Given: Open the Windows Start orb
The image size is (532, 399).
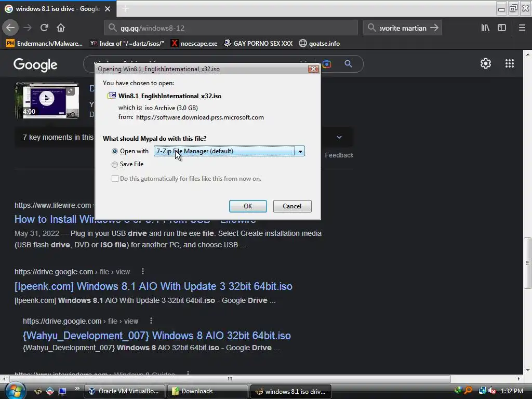Looking at the screenshot, I should click(14, 391).
